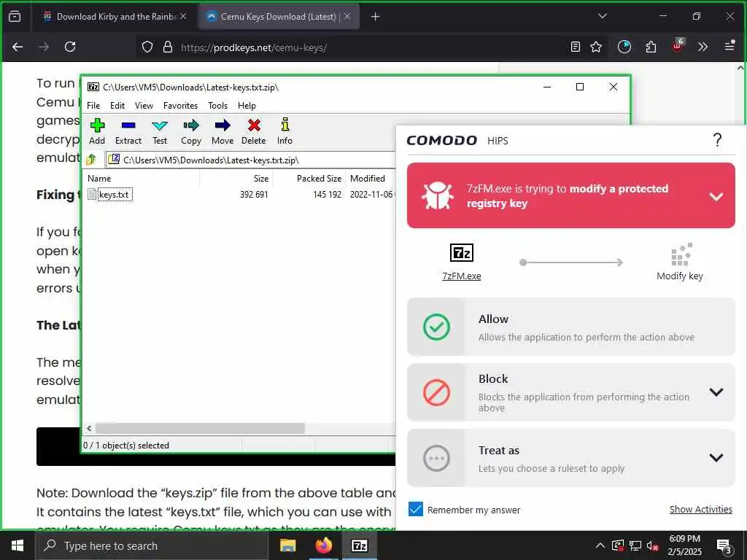Open the 7-Zip Edit menu
747x560 pixels.
pos(117,106)
